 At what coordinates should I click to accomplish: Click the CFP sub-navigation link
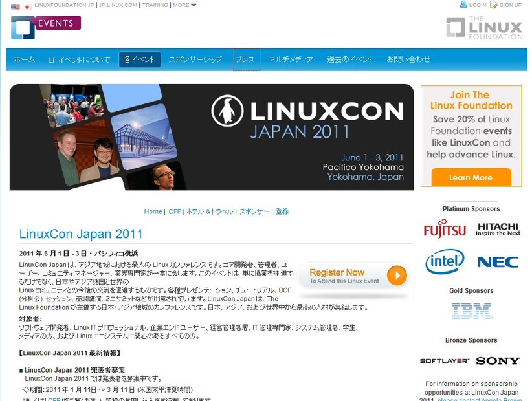click(x=175, y=211)
